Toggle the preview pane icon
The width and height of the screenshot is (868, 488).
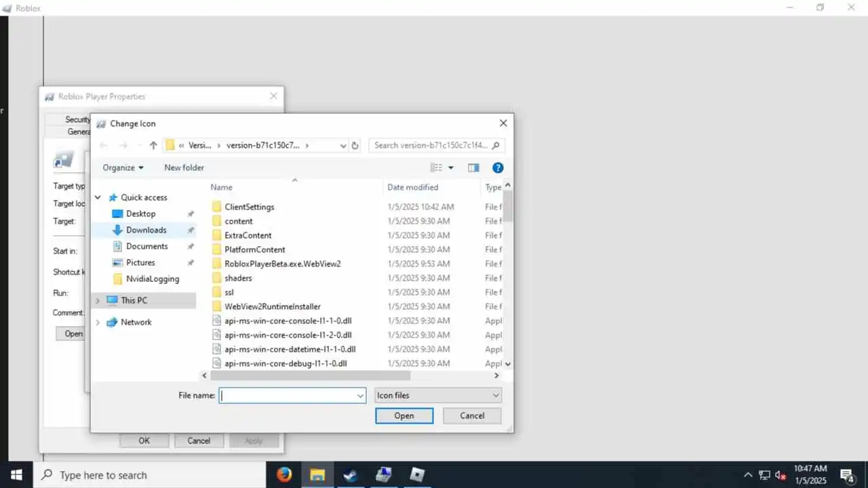473,167
